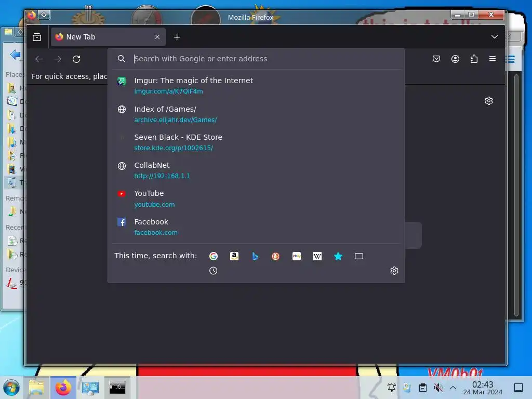532x399 pixels.
Task: Search this time with Google
Action: 214,256
